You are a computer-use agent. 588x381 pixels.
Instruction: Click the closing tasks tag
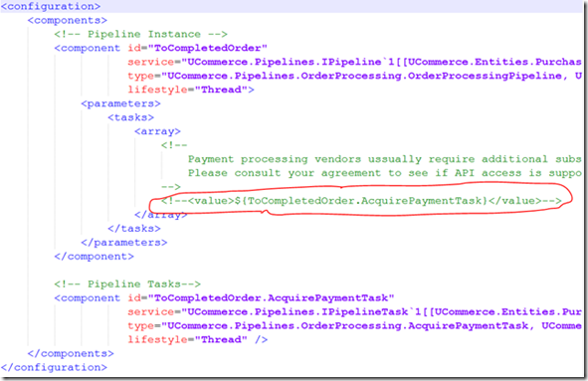pyautogui.click(x=134, y=229)
